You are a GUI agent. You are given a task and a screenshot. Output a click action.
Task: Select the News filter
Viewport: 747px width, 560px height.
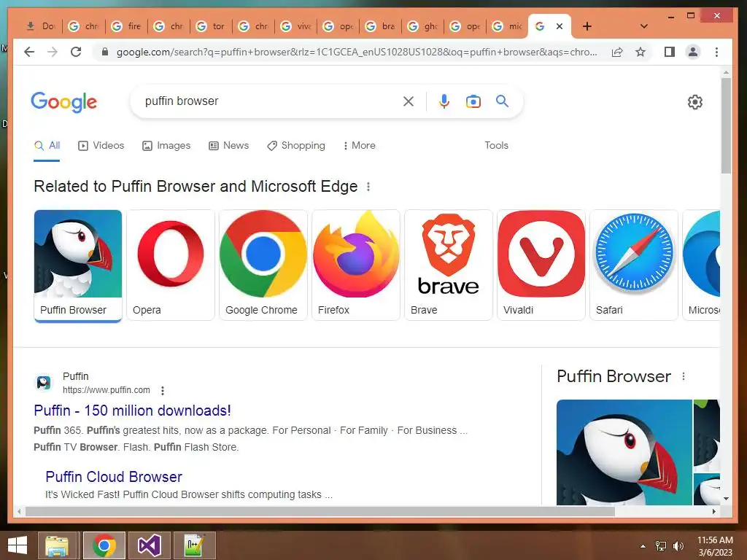[x=228, y=145]
